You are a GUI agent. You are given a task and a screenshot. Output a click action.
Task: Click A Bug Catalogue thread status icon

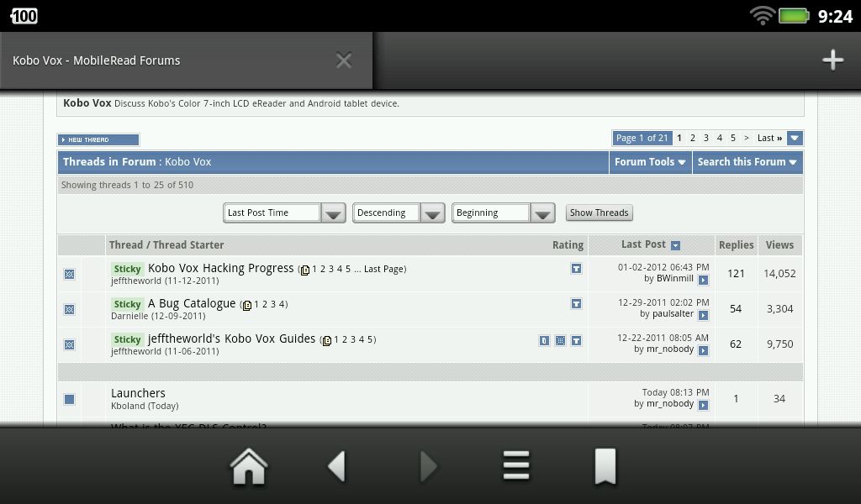tap(69, 309)
